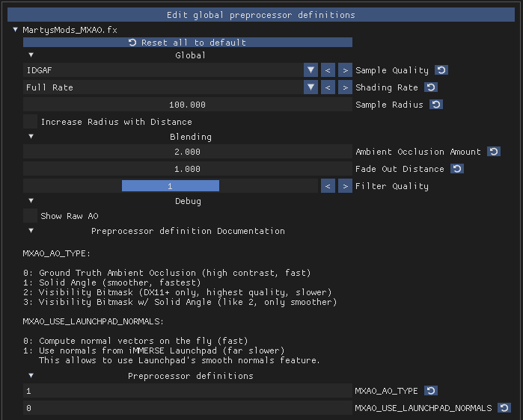Select previous Shading Rate option arrow
This screenshot has width=523, height=420.
coord(328,87)
